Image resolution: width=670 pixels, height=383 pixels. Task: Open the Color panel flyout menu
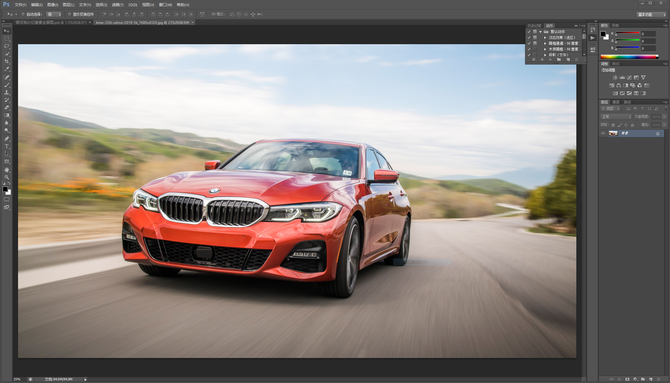pos(666,26)
